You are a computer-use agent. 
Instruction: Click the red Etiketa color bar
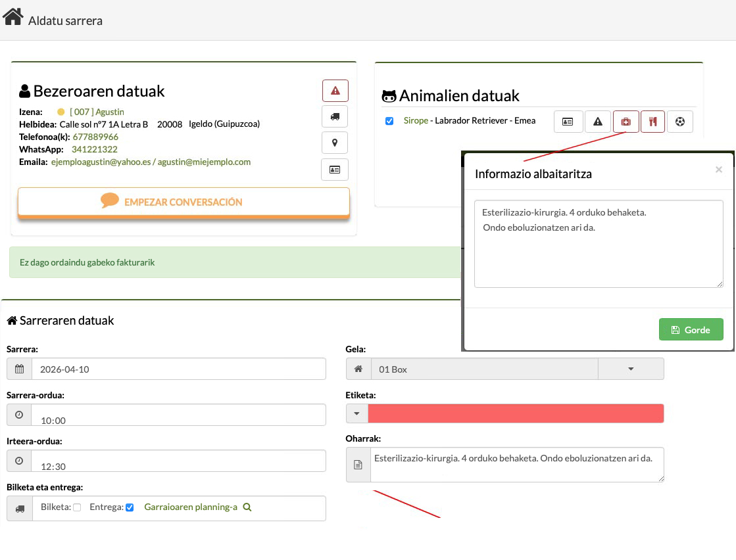click(x=516, y=413)
